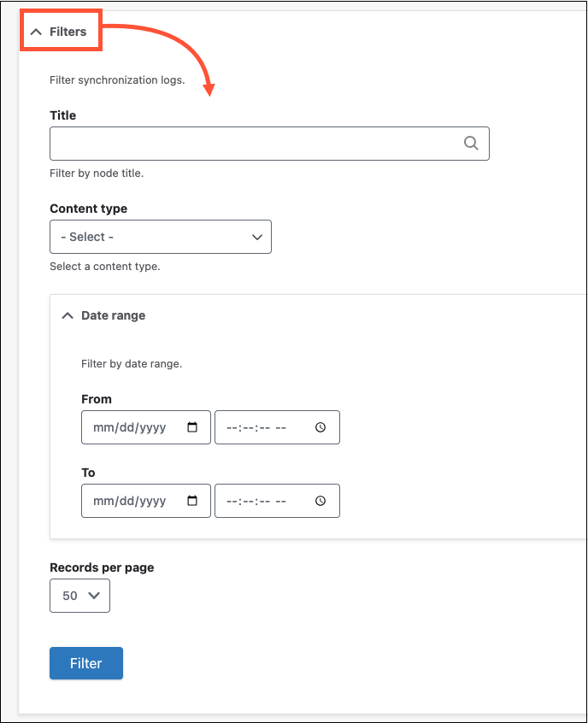
Task: Click the To time field
Action: click(x=277, y=501)
